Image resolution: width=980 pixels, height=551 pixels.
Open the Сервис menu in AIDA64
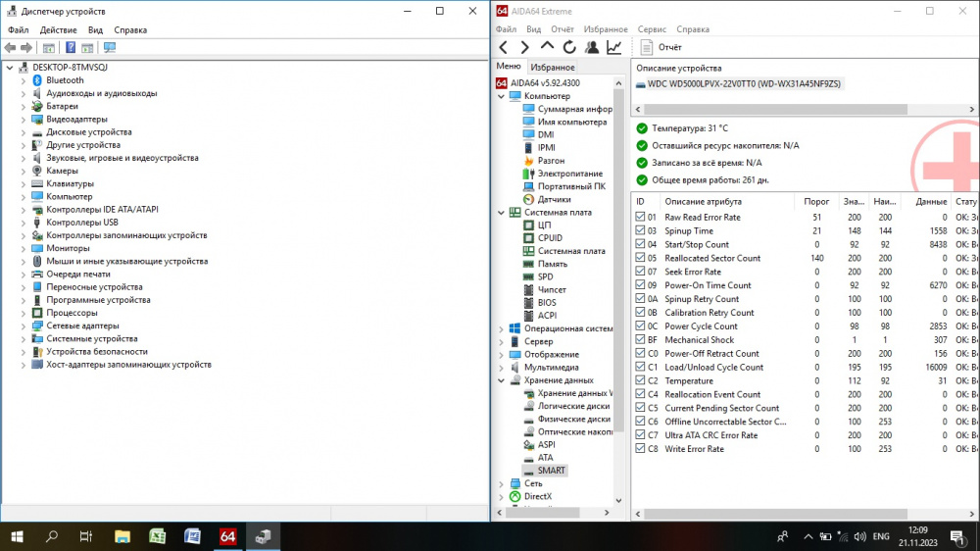652,30
